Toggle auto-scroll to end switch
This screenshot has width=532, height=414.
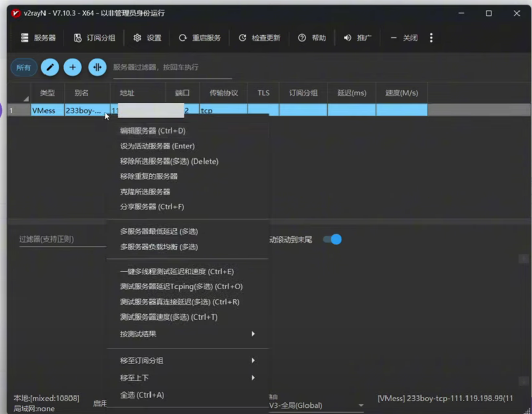[x=333, y=239]
